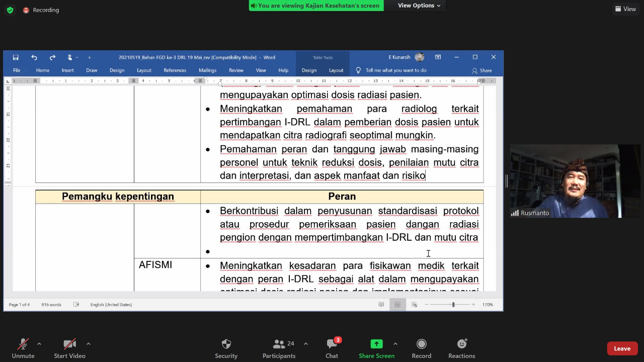Click the proofing errors status bar icon
Viewport: 644px width, 362px height.
(x=76, y=305)
